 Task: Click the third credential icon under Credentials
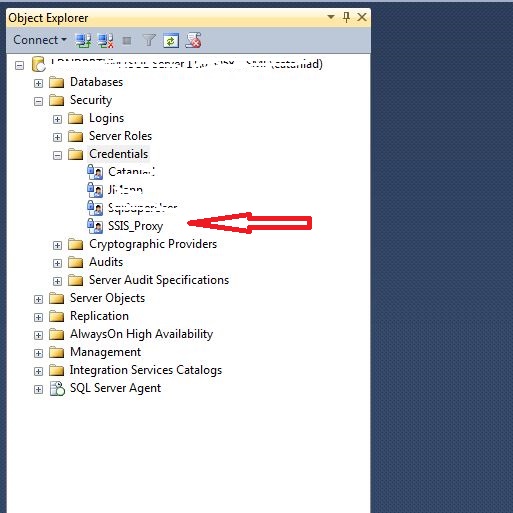[95, 208]
